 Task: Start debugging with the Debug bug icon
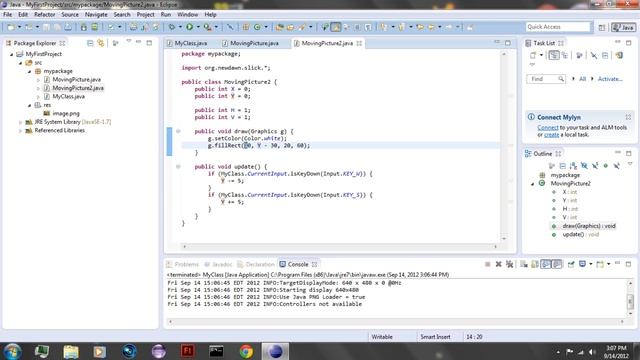(172, 27)
